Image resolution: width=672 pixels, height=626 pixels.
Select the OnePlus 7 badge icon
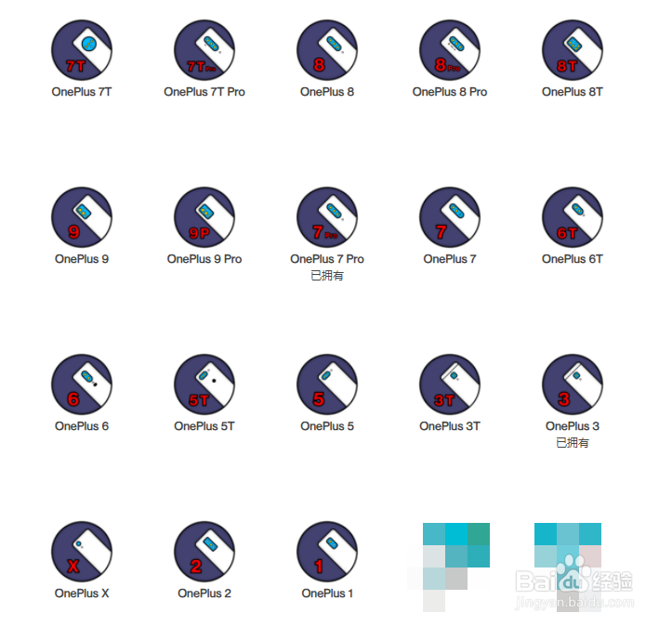(x=450, y=217)
